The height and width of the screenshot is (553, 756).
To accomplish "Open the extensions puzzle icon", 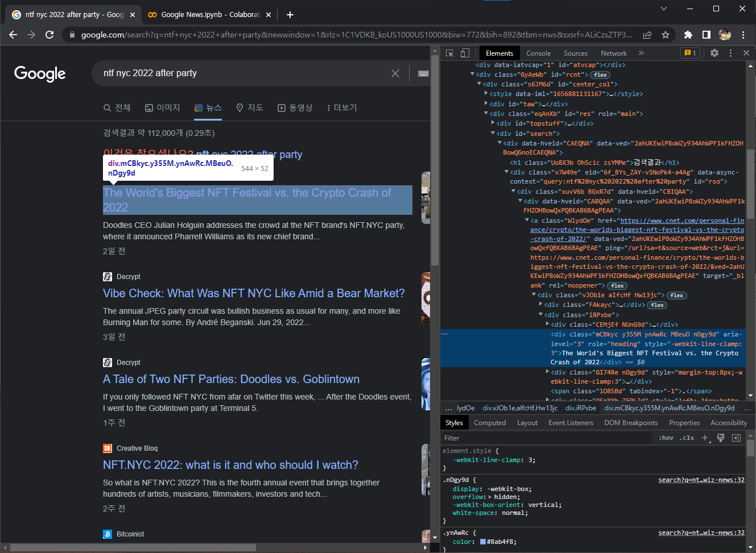I will pyautogui.click(x=688, y=35).
